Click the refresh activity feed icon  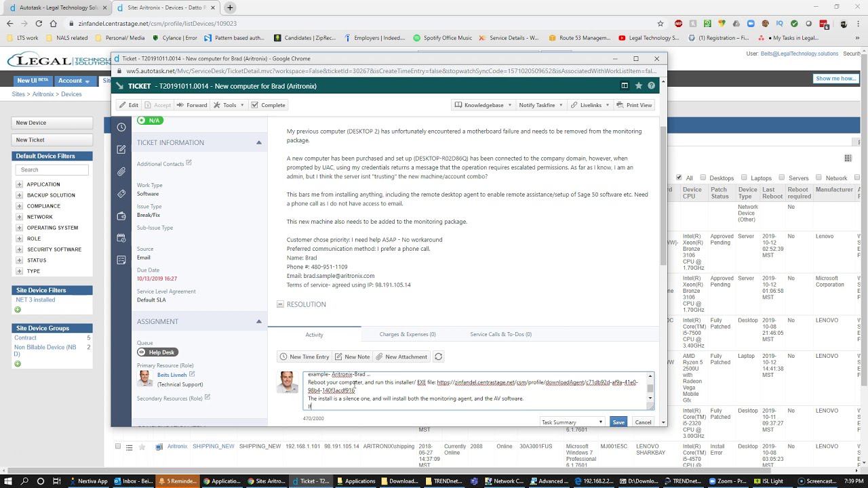(438, 357)
